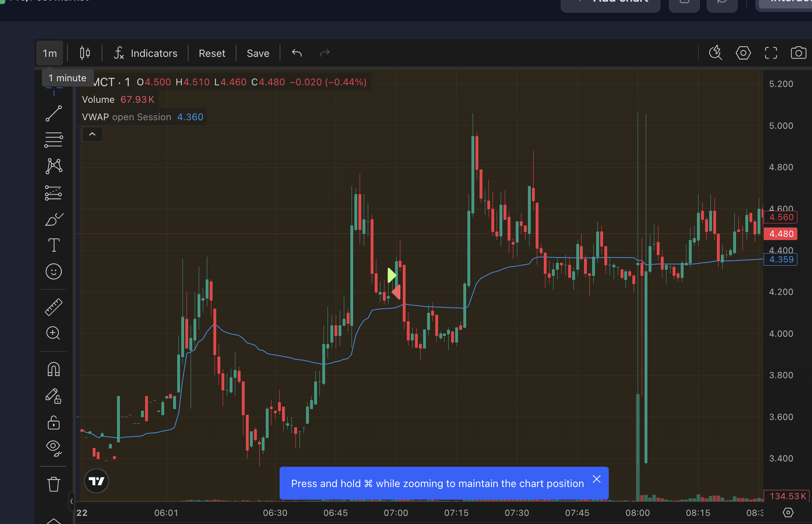Image resolution: width=812 pixels, height=524 pixels.
Task: Click the Reset button
Action: point(212,53)
